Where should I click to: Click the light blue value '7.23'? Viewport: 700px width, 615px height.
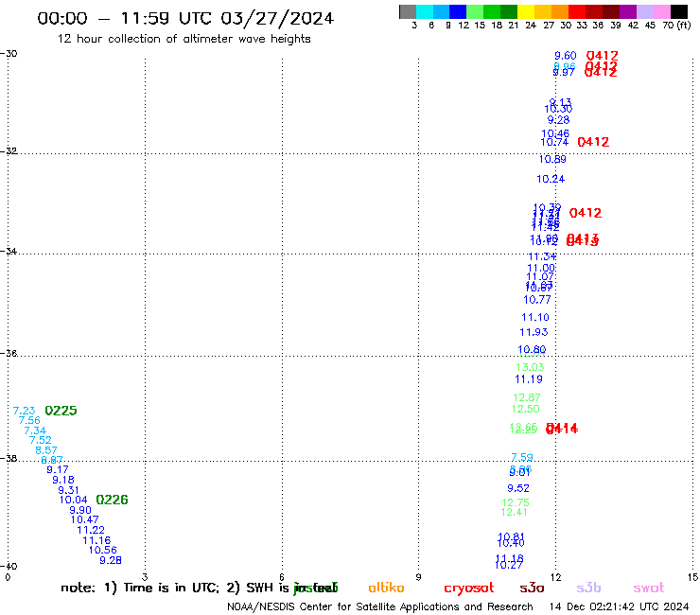point(24,411)
